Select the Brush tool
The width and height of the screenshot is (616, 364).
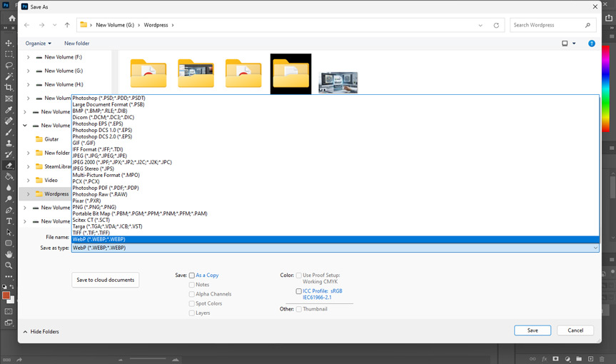(9, 132)
